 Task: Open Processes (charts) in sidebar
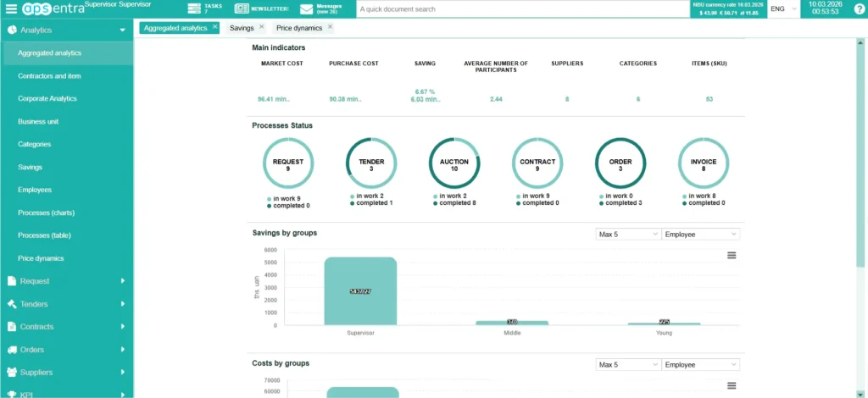[46, 213]
